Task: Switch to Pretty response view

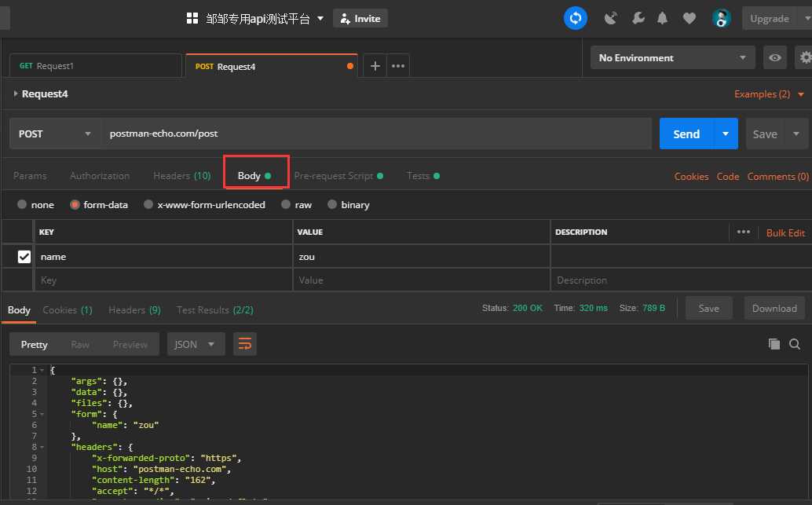Action: pyautogui.click(x=35, y=345)
